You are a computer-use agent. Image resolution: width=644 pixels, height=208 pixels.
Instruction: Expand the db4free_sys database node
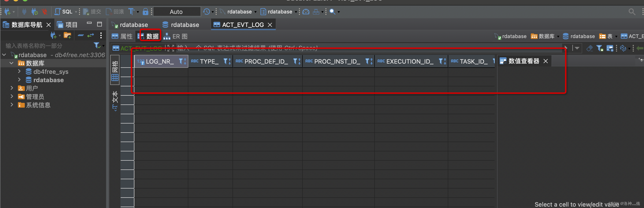(x=19, y=71)
